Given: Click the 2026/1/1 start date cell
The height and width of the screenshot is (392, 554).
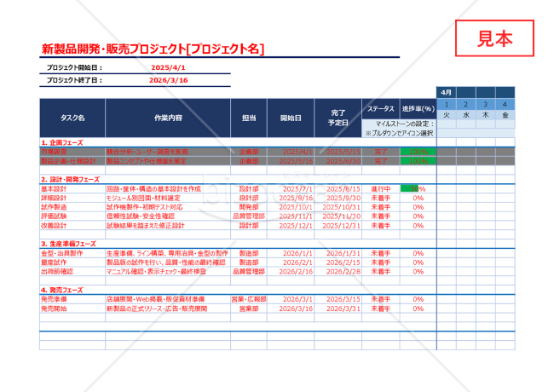Looking at the screenshot, I should click(291, 253).
